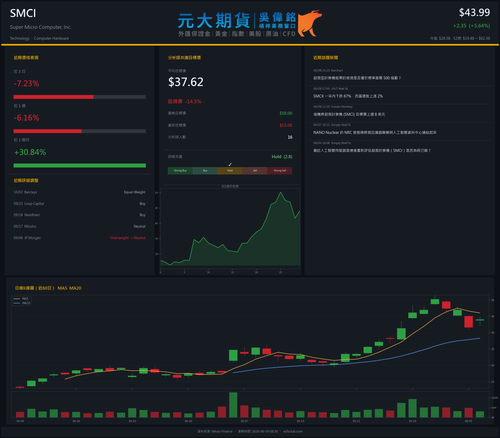
Task: Click the JP Morgan rating row
Action: [80, 238]
